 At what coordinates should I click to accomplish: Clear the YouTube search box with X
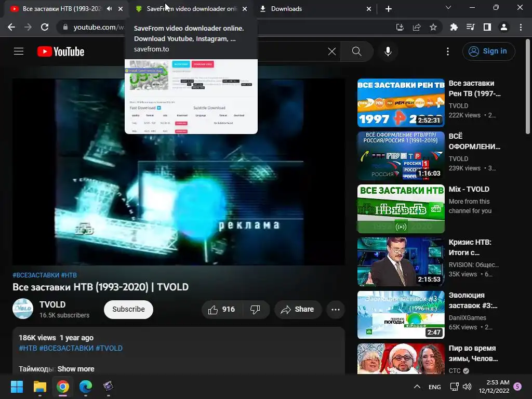pos(332,51)
